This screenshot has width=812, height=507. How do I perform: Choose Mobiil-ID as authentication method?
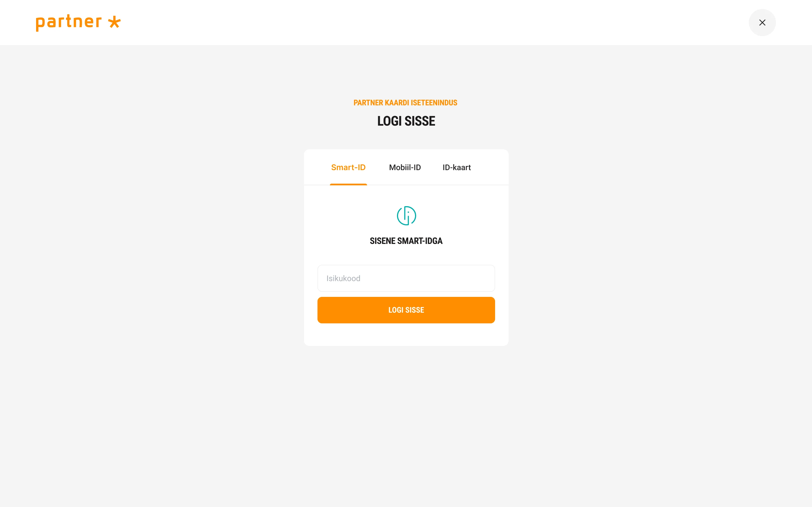405,167
